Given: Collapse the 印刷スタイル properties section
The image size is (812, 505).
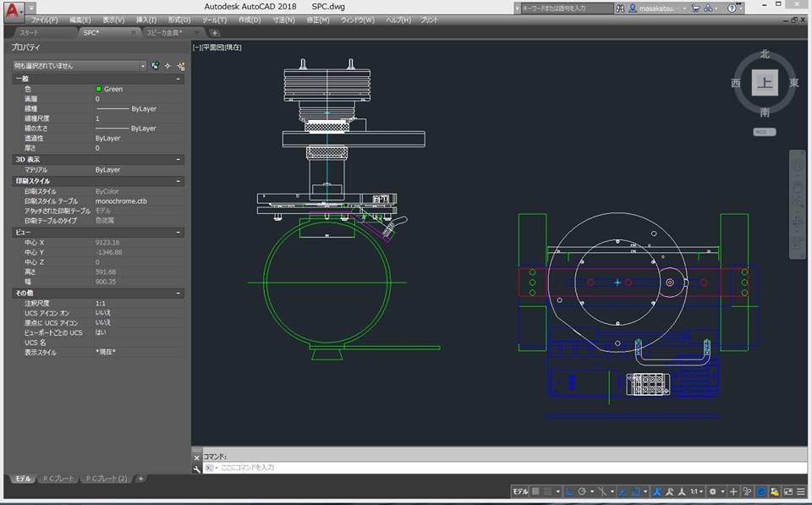Looking at the screenshot, I should coord(178,181).
